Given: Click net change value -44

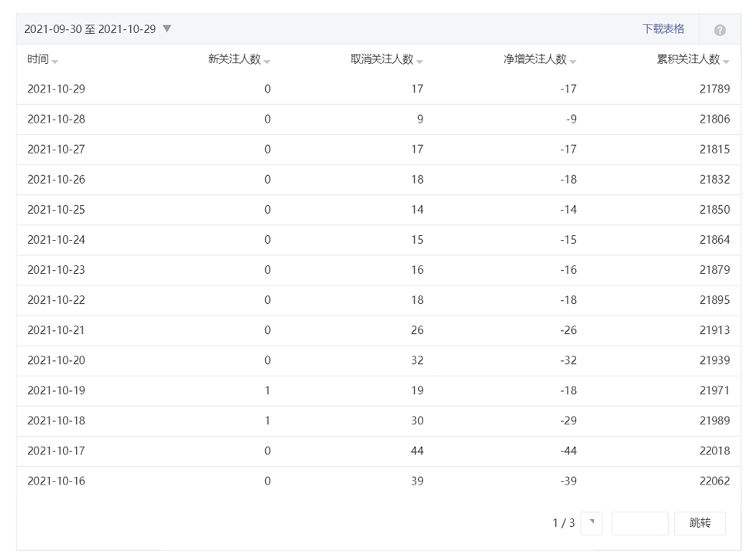Looking at the screenshot, I should tap(569, 451).
